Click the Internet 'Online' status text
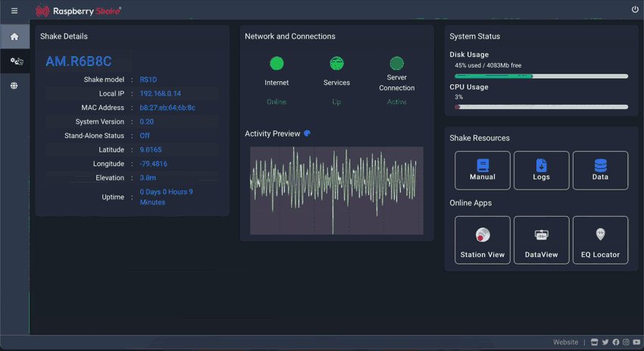Viewport: 644px width, 351px height. point(277,102)
